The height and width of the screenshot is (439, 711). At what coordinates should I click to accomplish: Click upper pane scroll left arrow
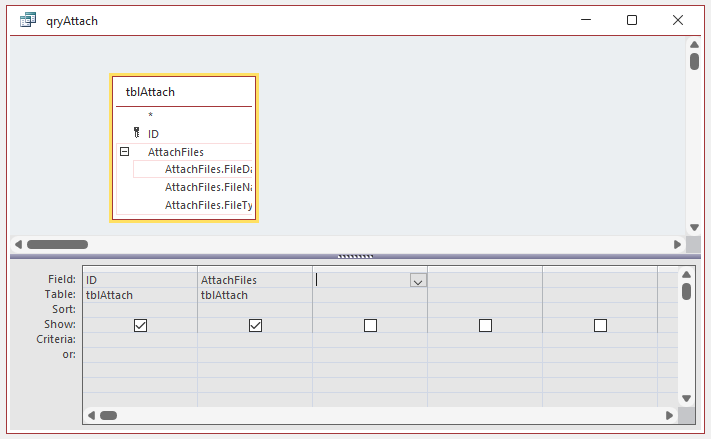pyautogui.click(x=18, y=244)
